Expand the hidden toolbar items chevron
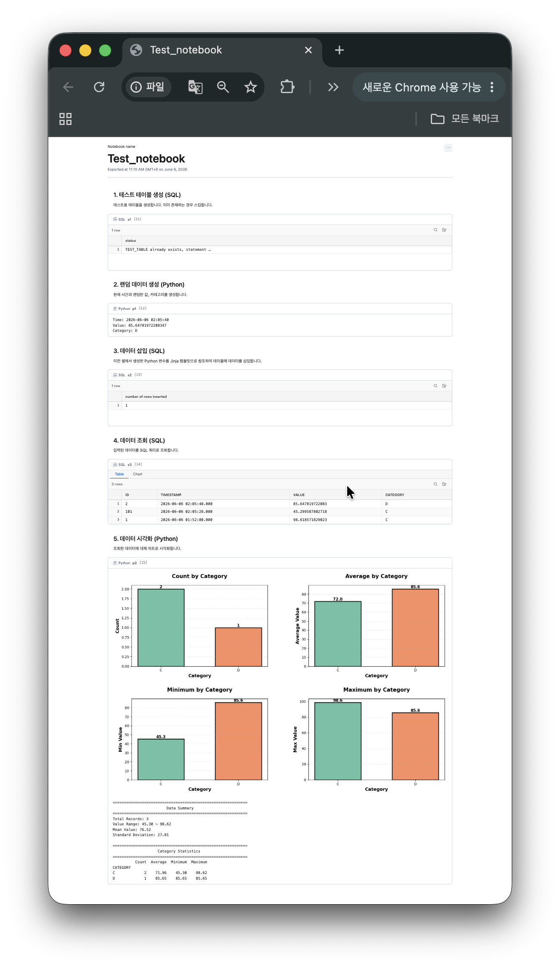Image resolution: width=560 pixels, height=968 pixels. [333, 87]
